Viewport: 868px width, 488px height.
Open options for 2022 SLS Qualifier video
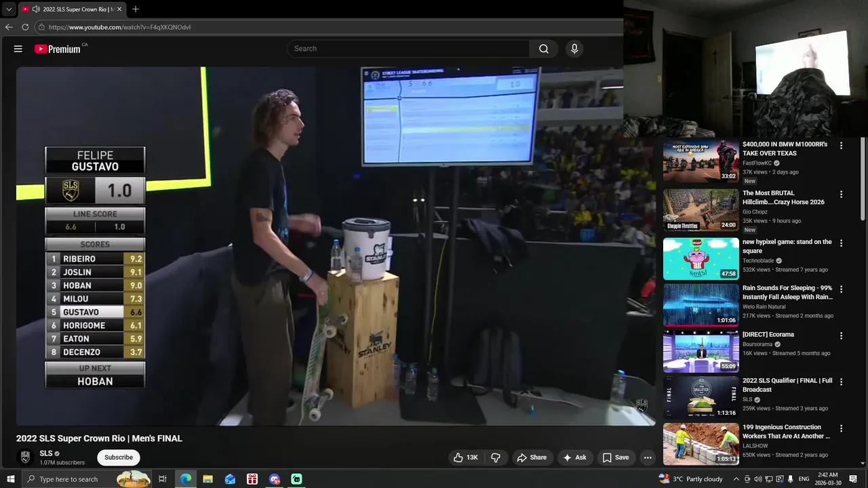[842, 382]
